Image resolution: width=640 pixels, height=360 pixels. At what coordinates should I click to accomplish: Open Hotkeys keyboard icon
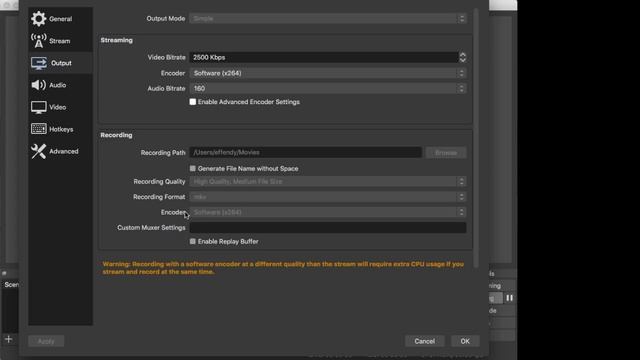coord(39,129)
